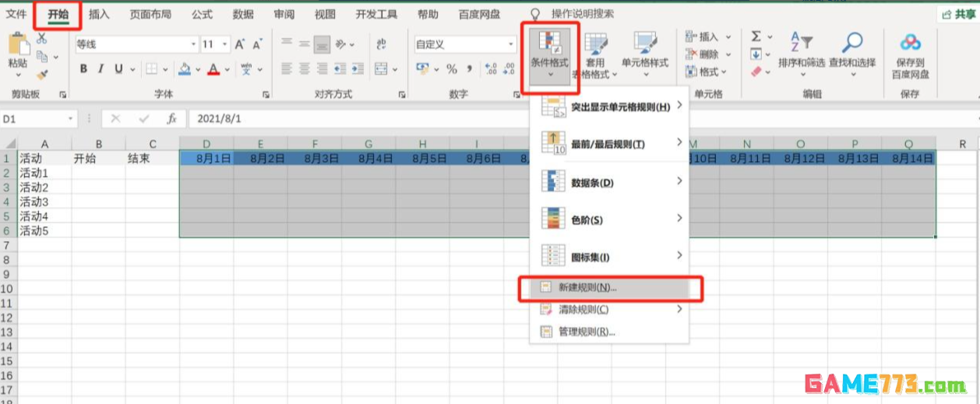Click the red font color button
980x404 pixels.
click(213, 69)
